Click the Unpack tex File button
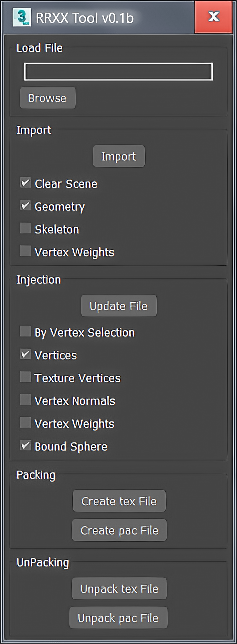The image size is (237, 644). (x=119, y=588)
